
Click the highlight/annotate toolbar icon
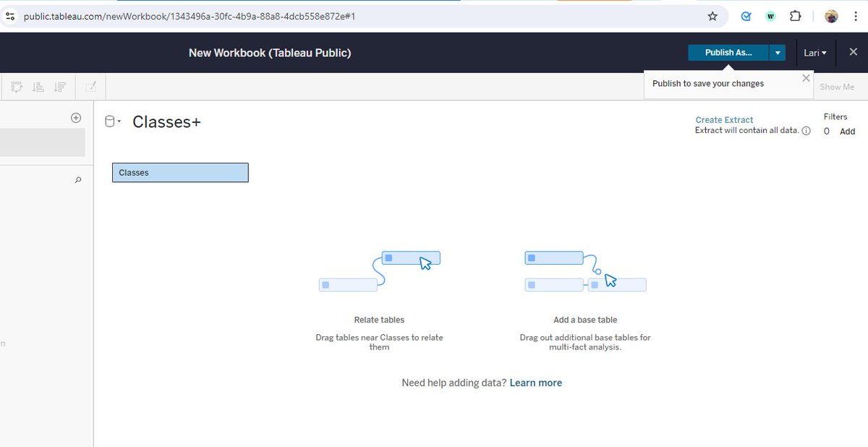(90, 87)
